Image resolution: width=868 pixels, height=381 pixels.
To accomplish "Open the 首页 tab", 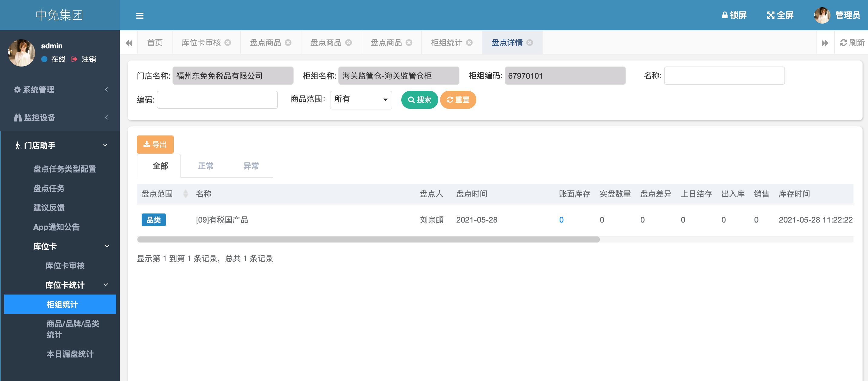I will tap(155, 43).
